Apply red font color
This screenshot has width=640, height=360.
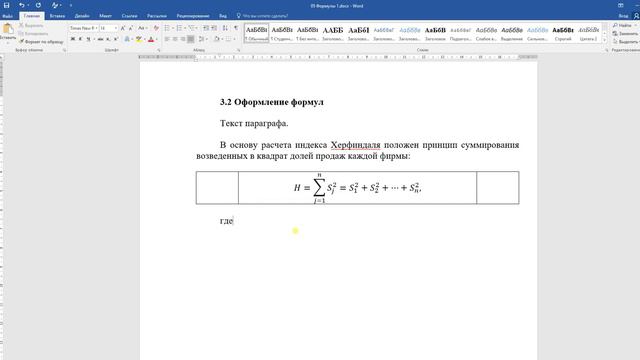[x=151, y=39]
